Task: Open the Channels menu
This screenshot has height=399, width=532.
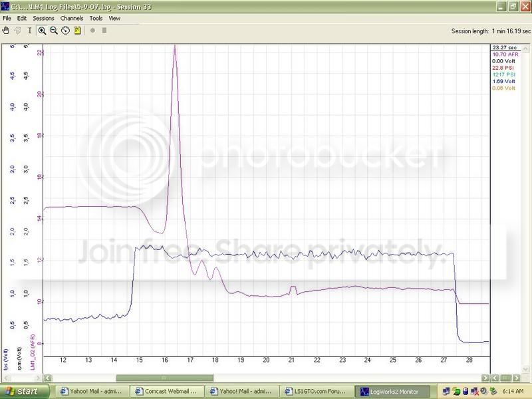Action: tap(71, 19)
